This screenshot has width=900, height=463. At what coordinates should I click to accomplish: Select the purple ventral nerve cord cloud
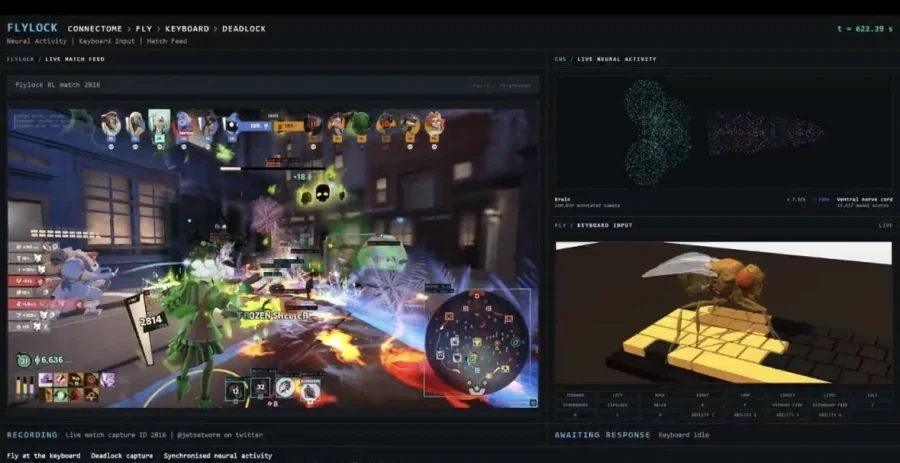766,133
